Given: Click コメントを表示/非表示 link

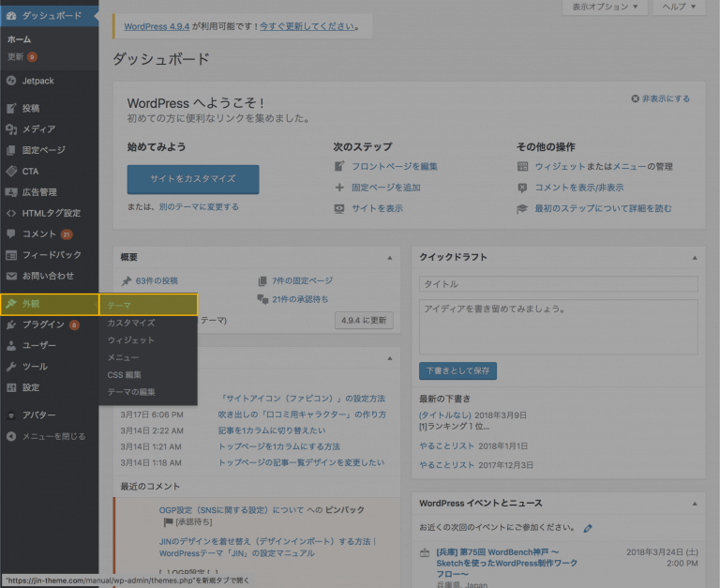Looking at the screenshot, I should click(x=579, y=188).
